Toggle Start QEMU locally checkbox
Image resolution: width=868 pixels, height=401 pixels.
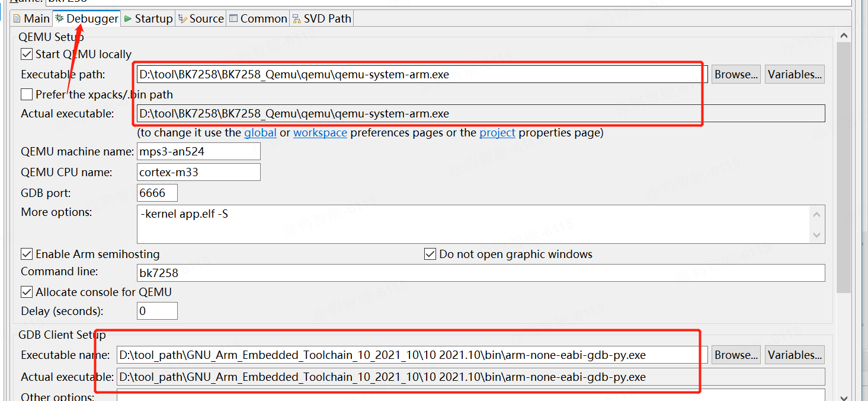point(27,55)
